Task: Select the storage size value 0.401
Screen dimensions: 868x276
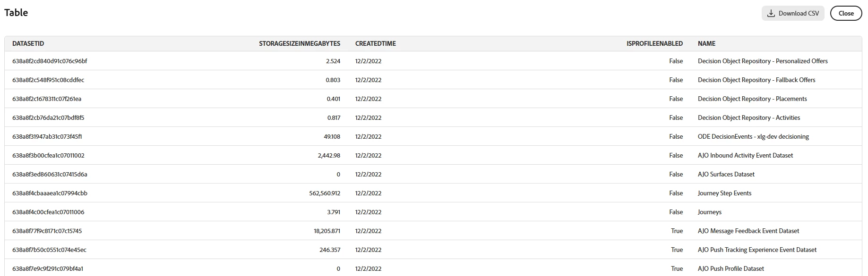Action: coord(333,99)
